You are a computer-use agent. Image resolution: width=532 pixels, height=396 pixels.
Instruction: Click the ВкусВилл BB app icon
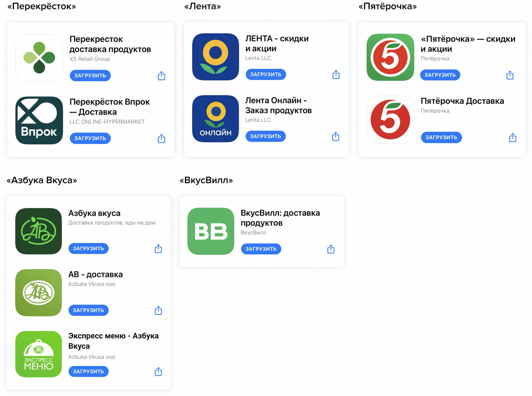pos(211,231)
